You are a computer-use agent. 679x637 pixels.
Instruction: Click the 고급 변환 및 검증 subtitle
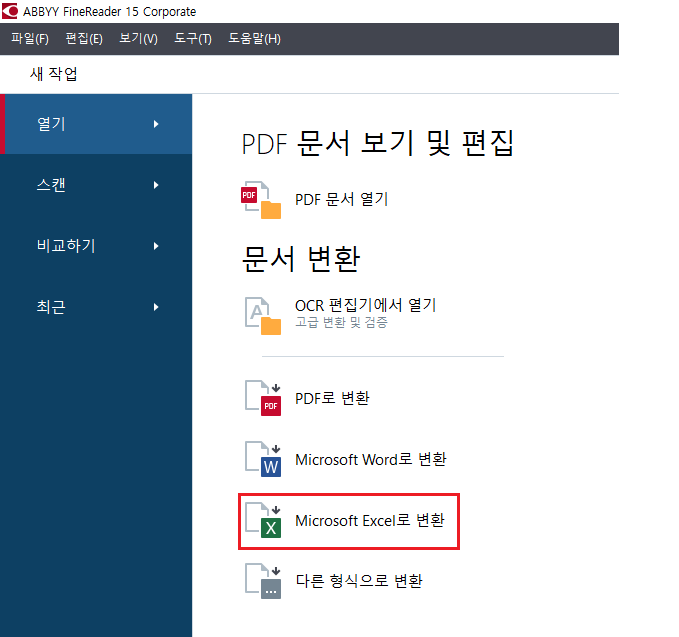click(x=341, y=322)
